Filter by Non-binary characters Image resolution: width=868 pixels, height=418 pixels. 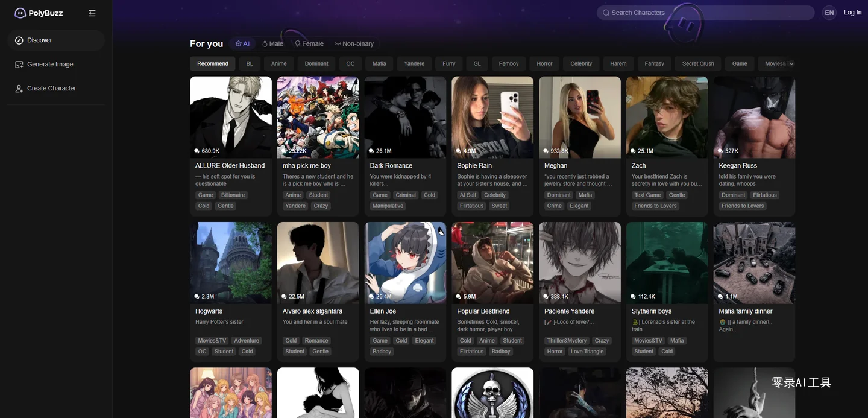pos(354,44)
